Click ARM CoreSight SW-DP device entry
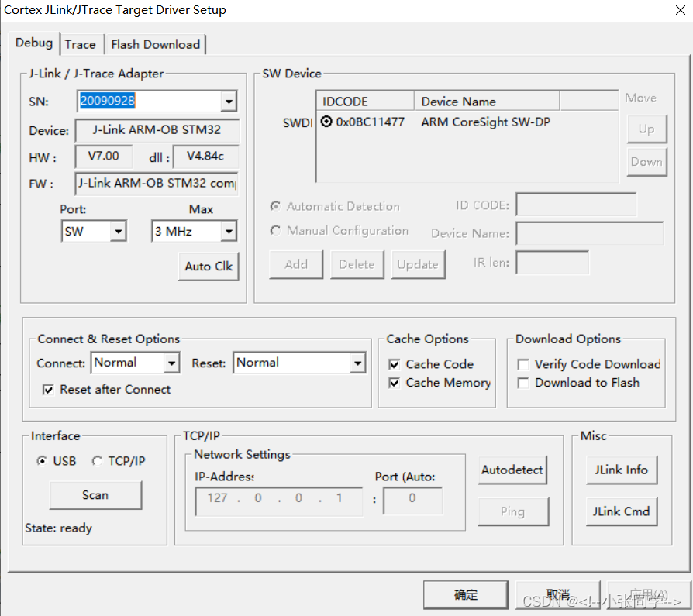 [x=486, y=122]
